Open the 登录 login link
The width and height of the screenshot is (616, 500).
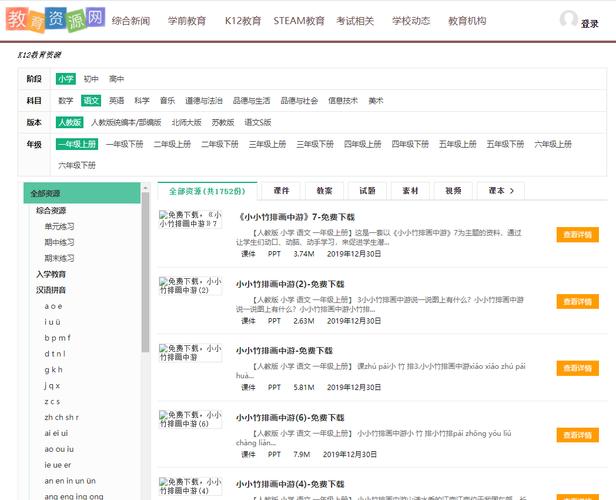(590, 24)
